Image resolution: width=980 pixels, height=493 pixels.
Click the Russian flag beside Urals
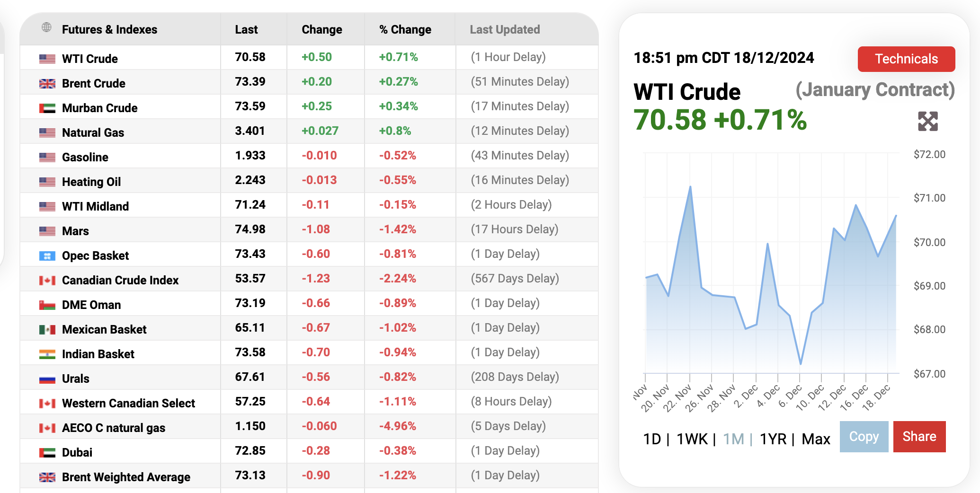pos(47,379)
